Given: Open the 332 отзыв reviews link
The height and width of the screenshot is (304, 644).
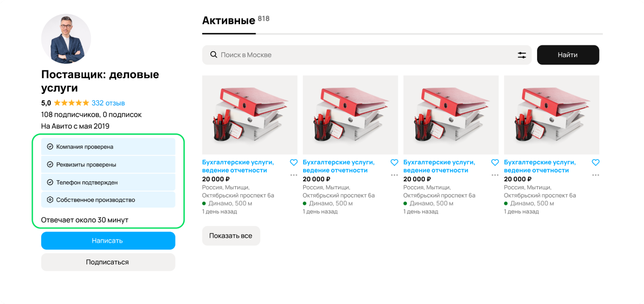Looking at the screenshot, I should pos(108,103).
